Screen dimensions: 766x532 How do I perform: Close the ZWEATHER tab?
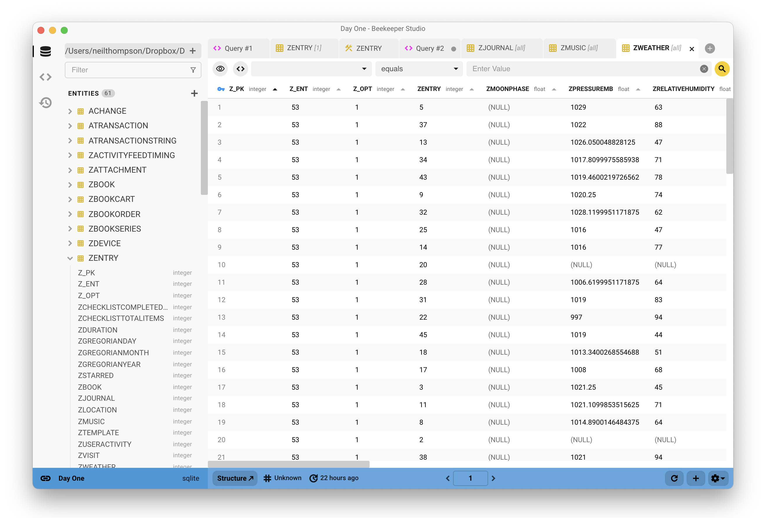pos(692,49)
